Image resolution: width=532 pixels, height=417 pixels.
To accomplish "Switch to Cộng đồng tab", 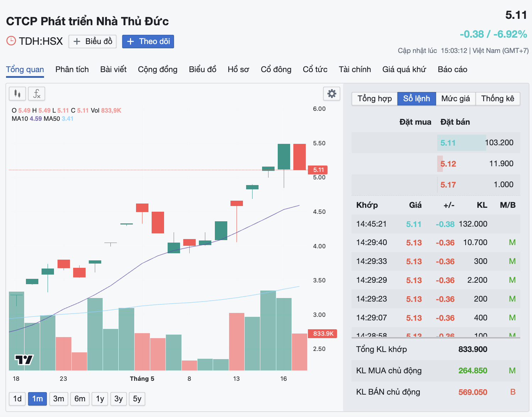I will (x=158, y=70).
